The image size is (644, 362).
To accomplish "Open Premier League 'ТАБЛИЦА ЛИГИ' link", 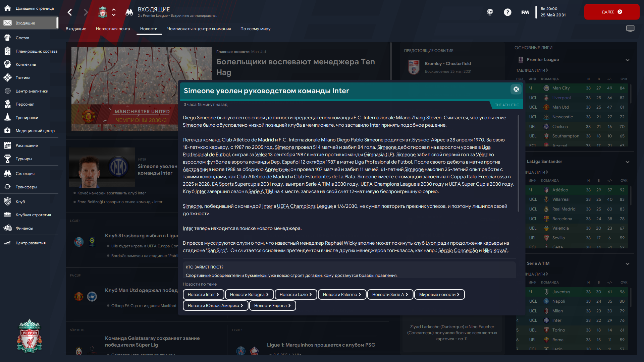I will pos(532,70).
